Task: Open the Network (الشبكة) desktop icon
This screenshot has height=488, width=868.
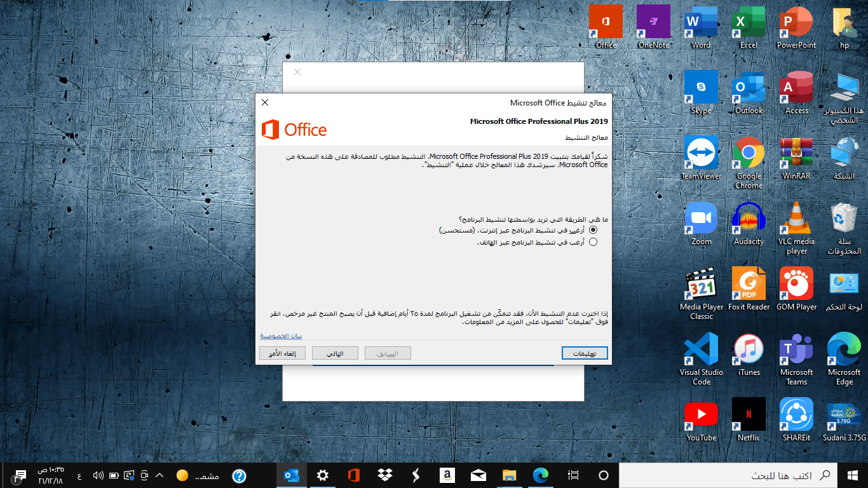Action: 844,158
